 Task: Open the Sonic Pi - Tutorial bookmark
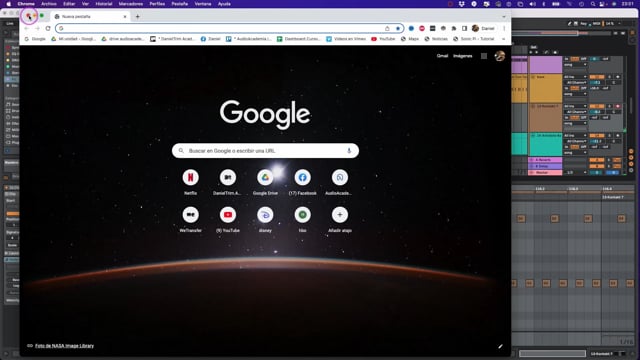(473, 39)
